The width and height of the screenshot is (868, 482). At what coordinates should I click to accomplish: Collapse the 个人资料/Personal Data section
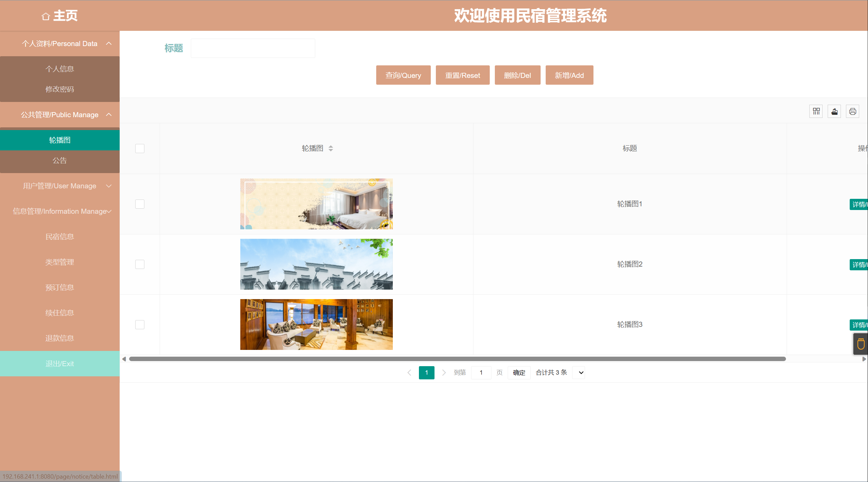(109, 43)
